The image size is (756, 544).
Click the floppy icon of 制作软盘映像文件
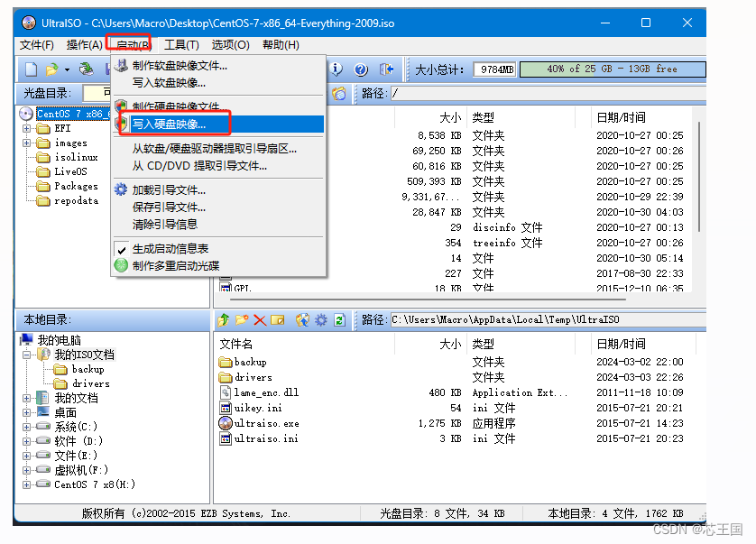[122, 66]
